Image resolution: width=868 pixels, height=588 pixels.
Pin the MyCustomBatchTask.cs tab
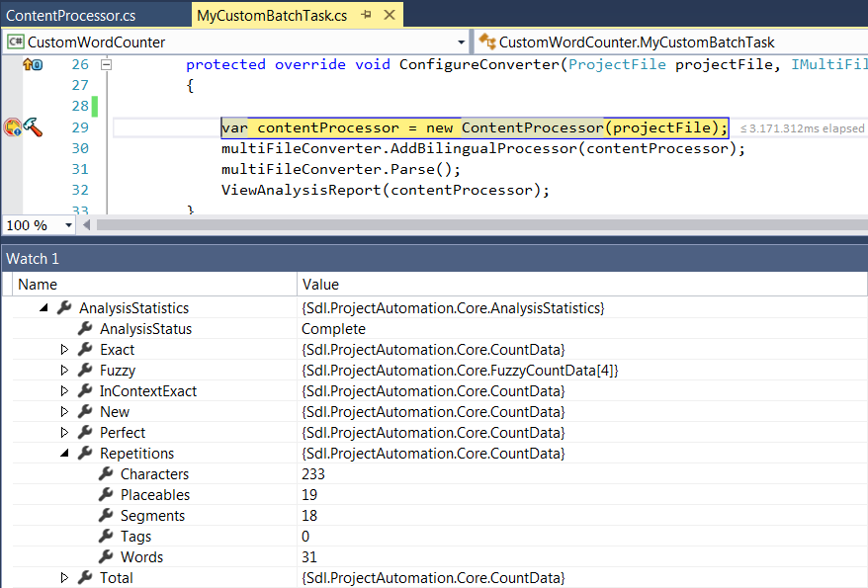366,15
